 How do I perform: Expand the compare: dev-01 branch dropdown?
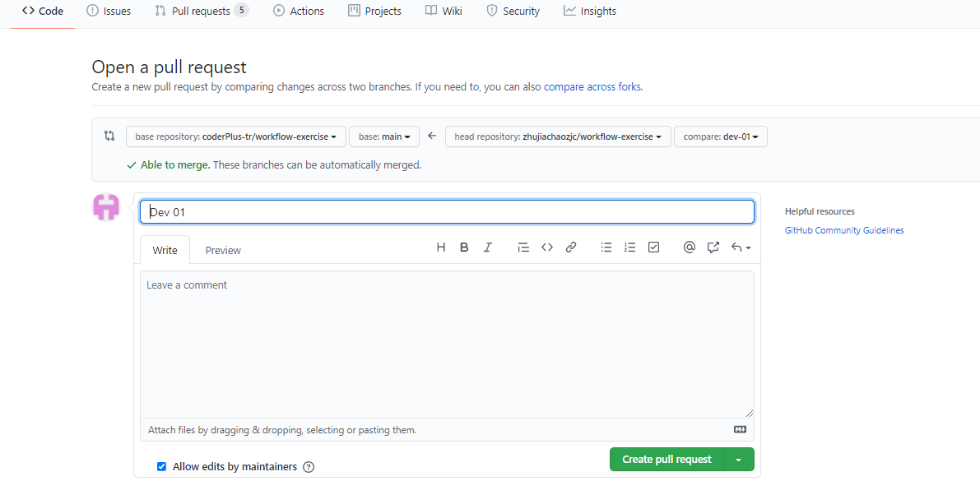coord(720,136)
